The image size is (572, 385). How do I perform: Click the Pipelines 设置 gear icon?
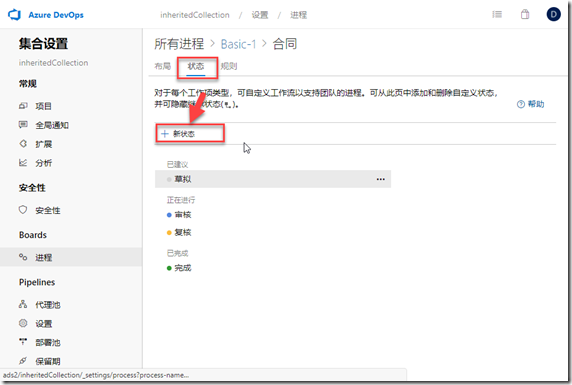[23, 323]
